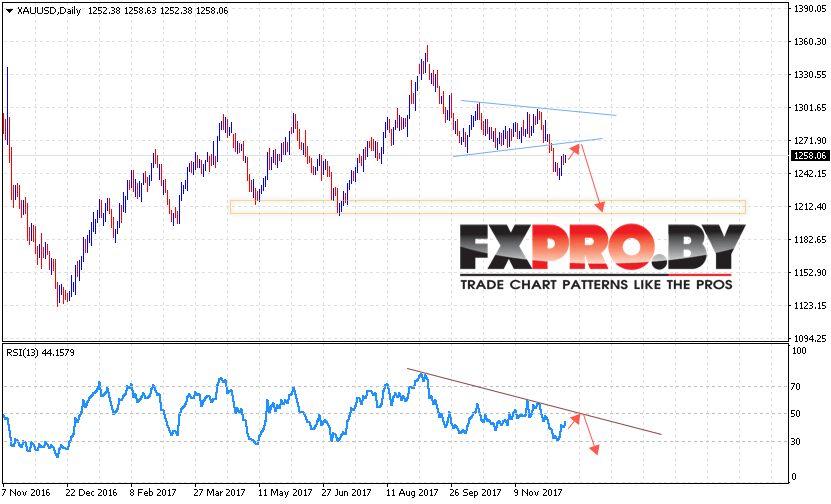
Task: Click the RSI scale value 70
Action: coord(795,387)
